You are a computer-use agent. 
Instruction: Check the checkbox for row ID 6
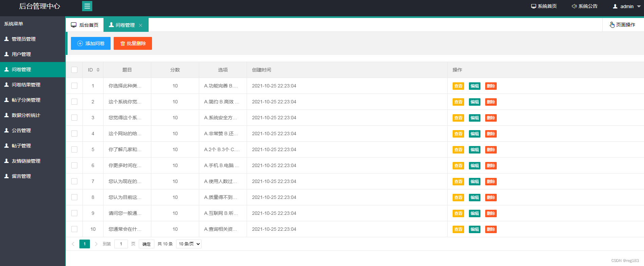[x=74, y=165]
